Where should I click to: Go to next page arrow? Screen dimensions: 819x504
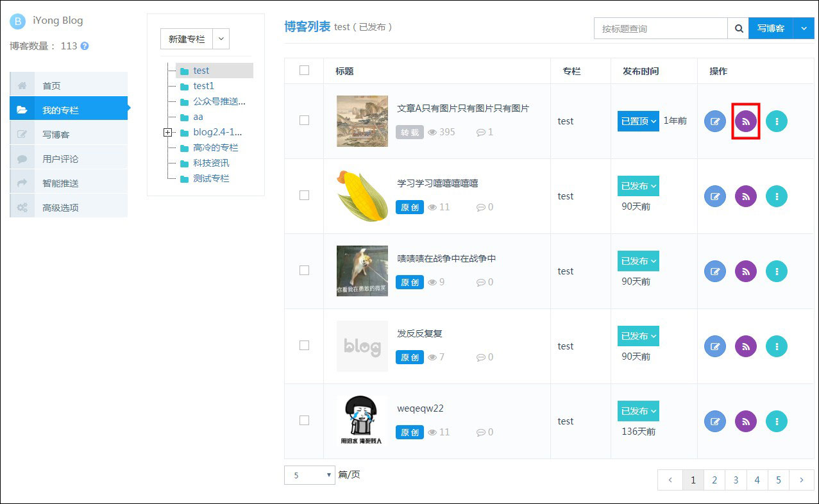802,480
